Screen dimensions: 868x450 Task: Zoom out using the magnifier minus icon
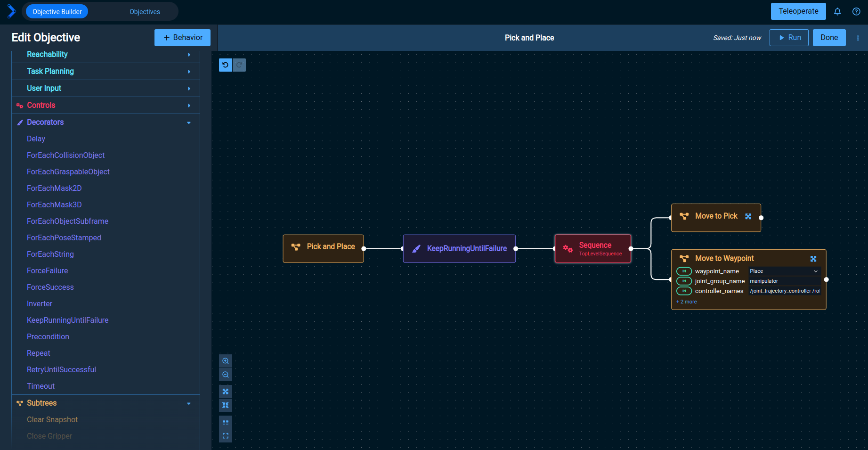coord(226,375)
